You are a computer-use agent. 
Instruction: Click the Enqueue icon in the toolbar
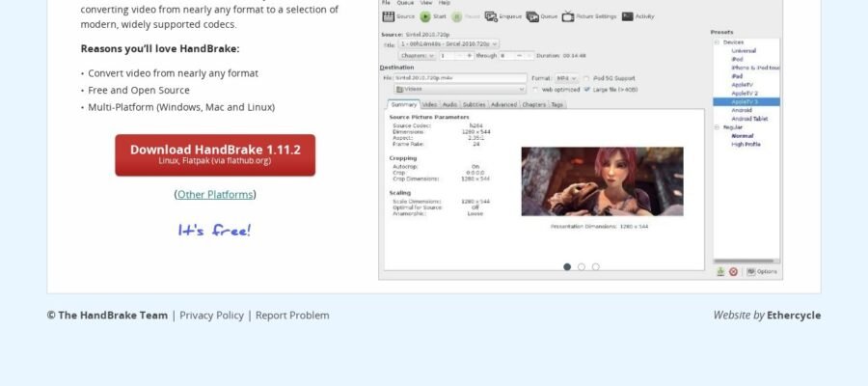(491, 16)
